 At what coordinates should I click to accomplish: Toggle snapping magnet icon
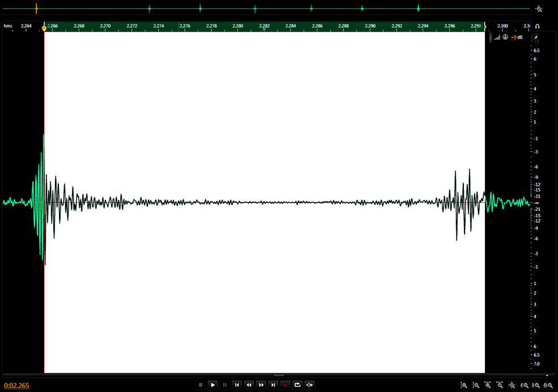pyautogui.click(x=538, y=26)
